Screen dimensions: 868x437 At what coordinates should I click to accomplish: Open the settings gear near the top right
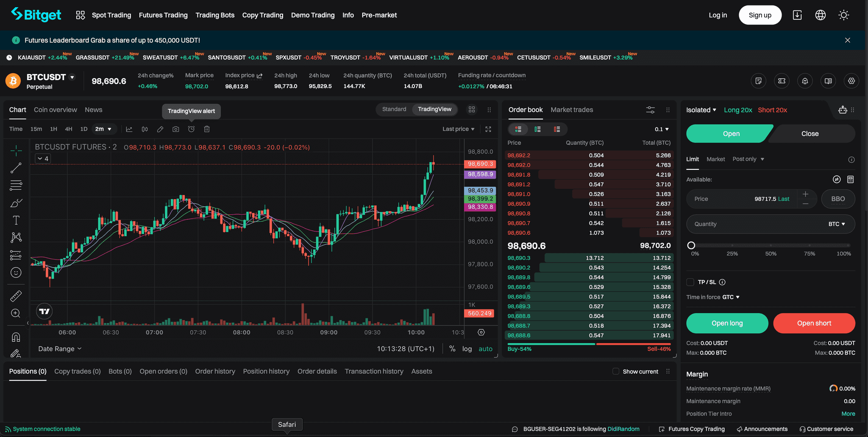tap(851, 80)
